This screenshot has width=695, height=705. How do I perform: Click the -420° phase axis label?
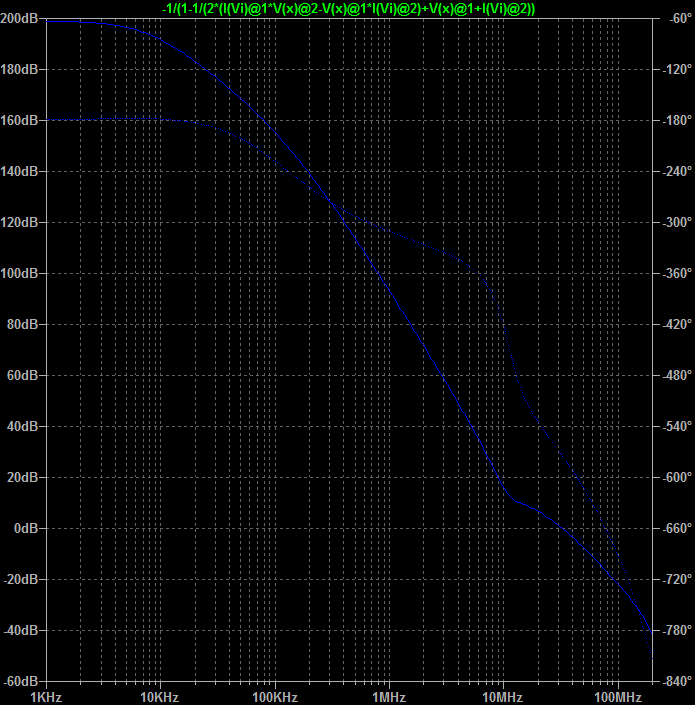click(x=677, y=324)
